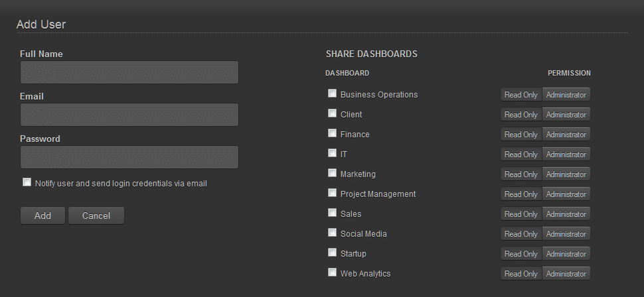Enable sharing of the Finance dashboard

tap(332, 133)
